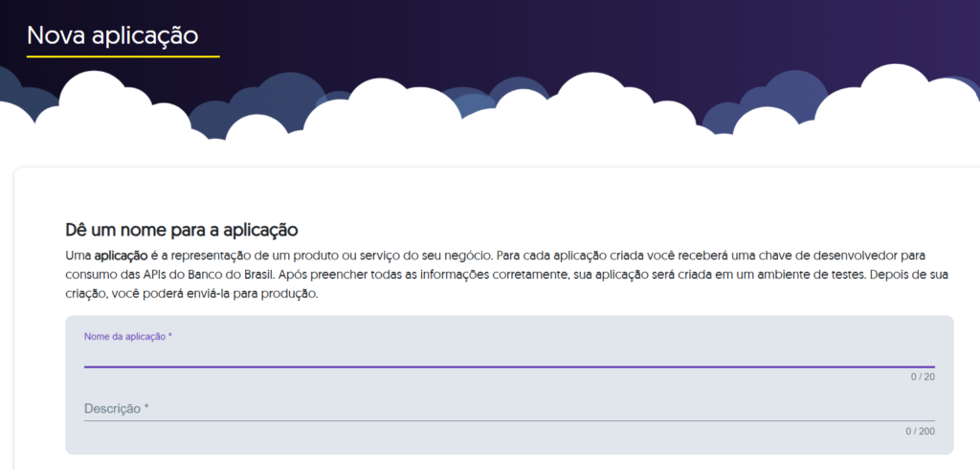Click the Descrição placeholder label
This screenshot has height=470, width=980.
[112, 409]
